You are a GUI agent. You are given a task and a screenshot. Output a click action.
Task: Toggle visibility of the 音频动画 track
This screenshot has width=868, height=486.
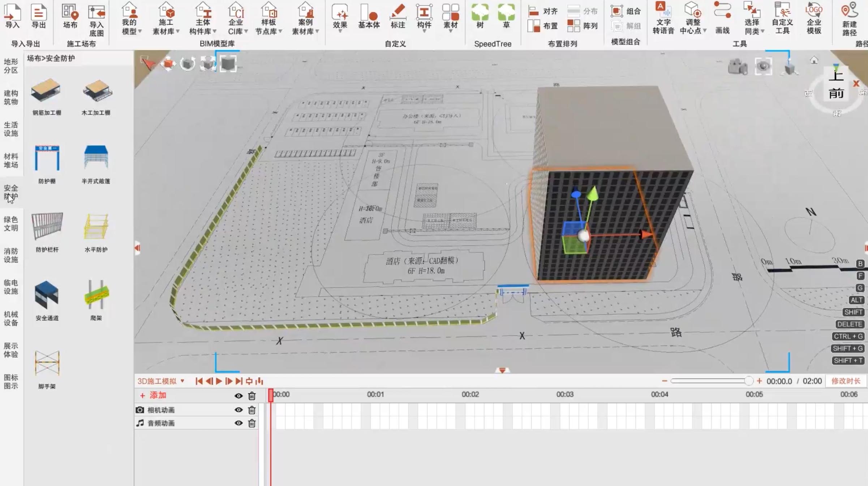tap(238, 423)
